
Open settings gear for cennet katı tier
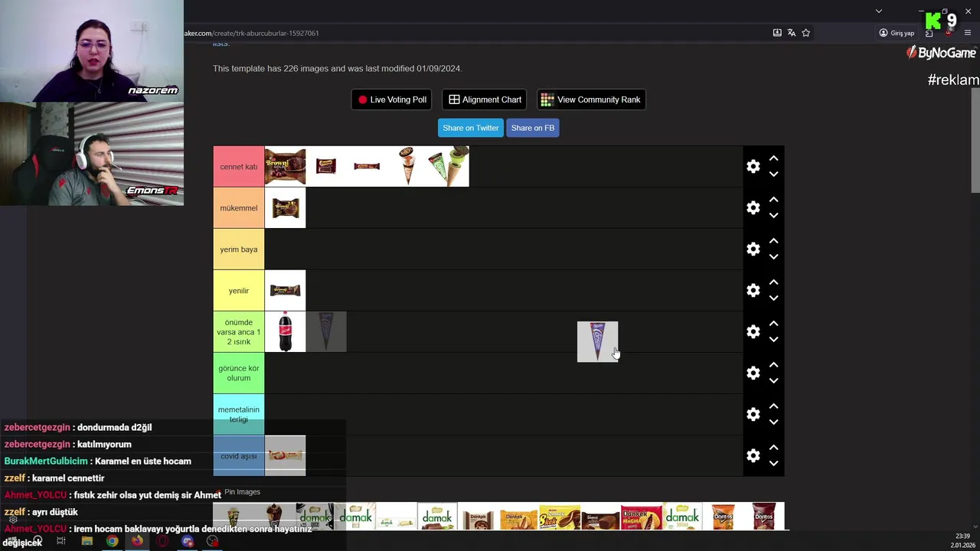pos(753,167)
